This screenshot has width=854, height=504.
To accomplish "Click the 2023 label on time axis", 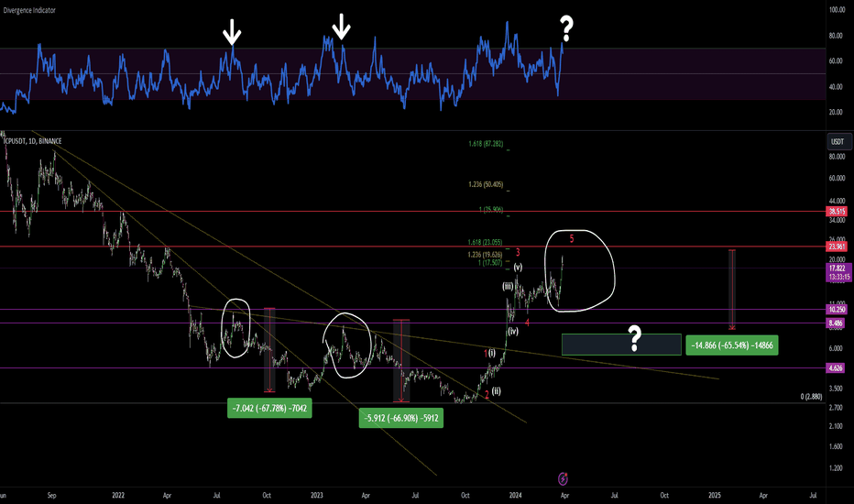I will coord(317,495).
